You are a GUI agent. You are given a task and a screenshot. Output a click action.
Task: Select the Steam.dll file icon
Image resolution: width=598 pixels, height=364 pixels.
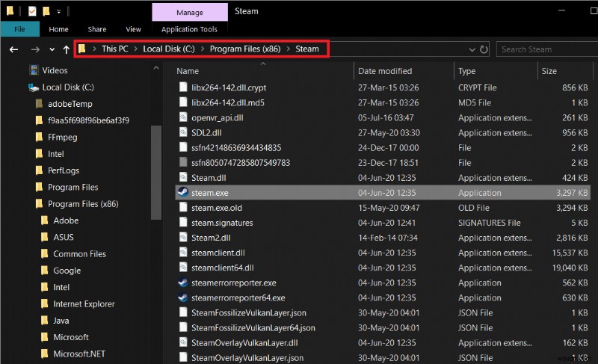click(183, 178)
